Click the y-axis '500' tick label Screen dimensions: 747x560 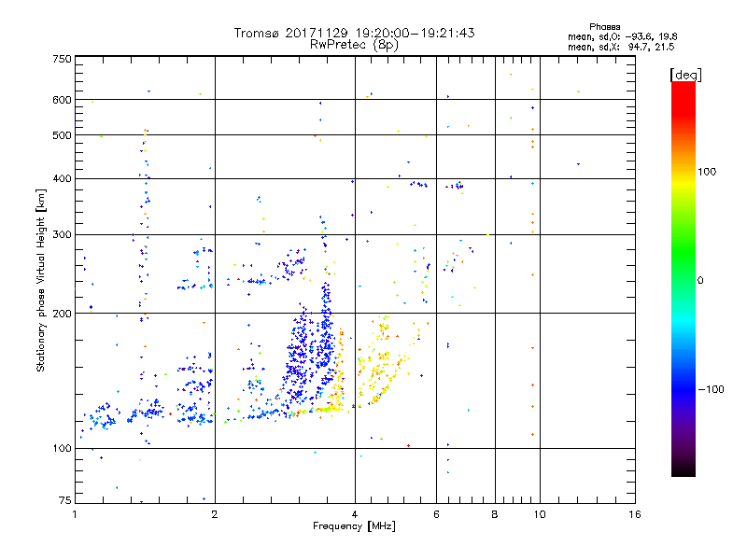pyautogui.click(x=62, y=135)
